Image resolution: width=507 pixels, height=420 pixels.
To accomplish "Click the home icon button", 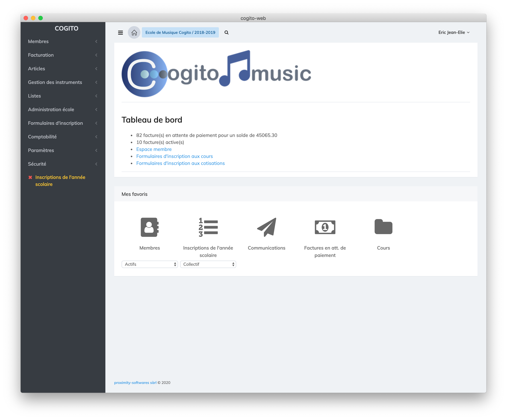I will pyautogui.click(x=134, y=33).
